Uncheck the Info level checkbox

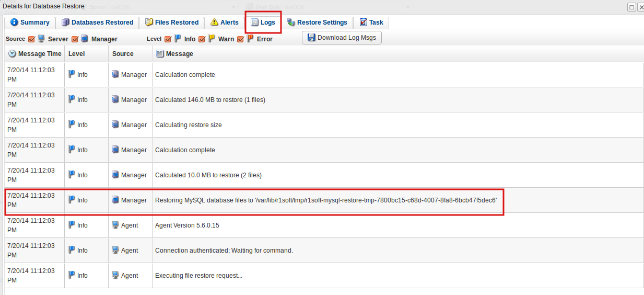click(168, 39)
